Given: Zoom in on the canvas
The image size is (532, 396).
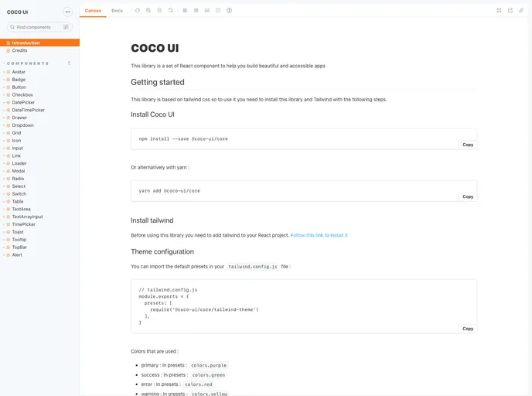Looking at the screenshot, I should coord(148,11).
